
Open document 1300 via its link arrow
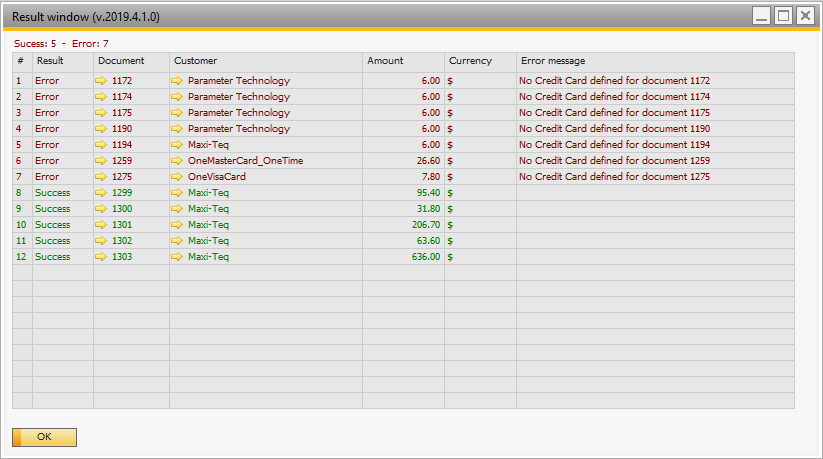(x=101, y=209)
